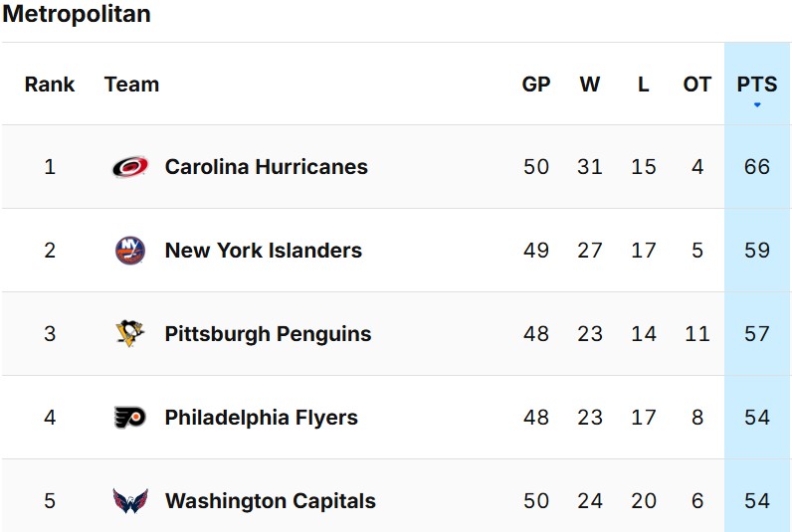Viewport: 792px width, 532px height.
Task: Open New York Islanders team page
Action: click(x=263, y=251)
